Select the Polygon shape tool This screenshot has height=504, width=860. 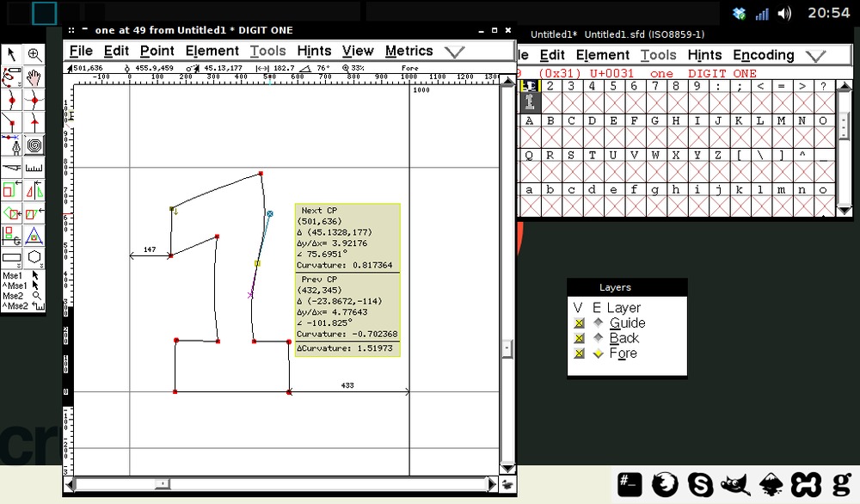34,256
